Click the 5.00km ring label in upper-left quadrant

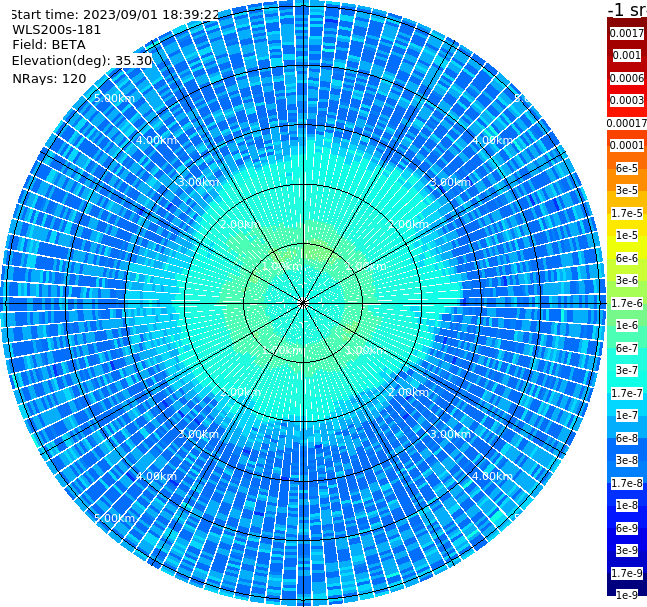pyautogui.click(x=114, y=98)
